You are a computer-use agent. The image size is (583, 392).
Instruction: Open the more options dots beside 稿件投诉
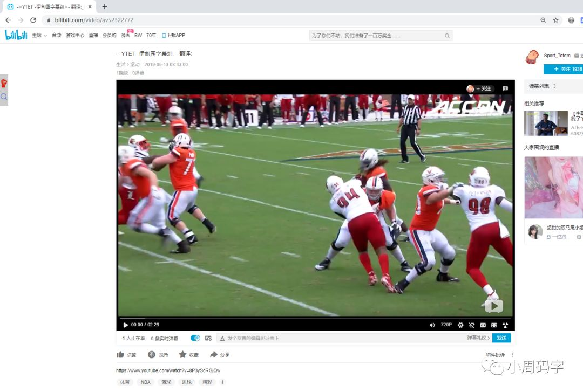click(x=512, y=355)
